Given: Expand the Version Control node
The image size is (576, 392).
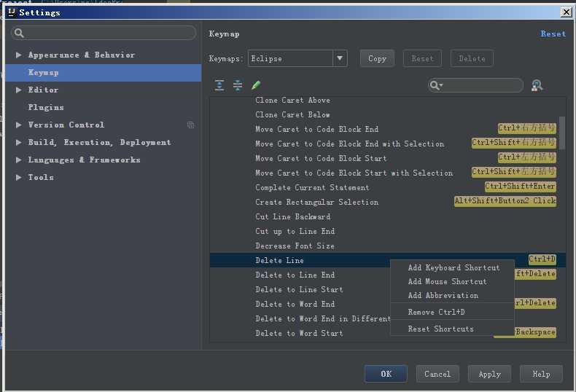Looking at the screenshot, I should [18, 125].
